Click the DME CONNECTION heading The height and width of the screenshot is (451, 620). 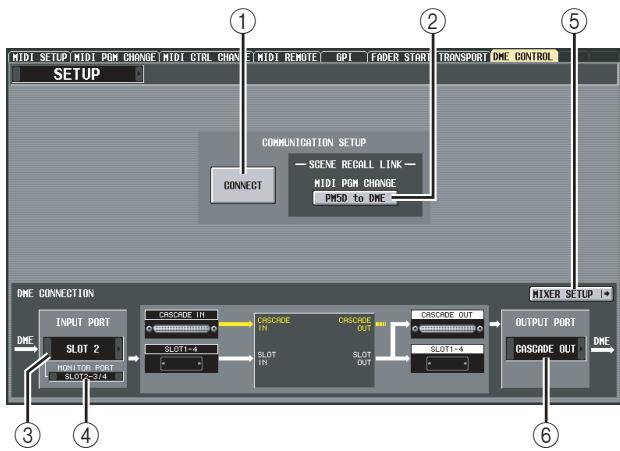point(55,293)
